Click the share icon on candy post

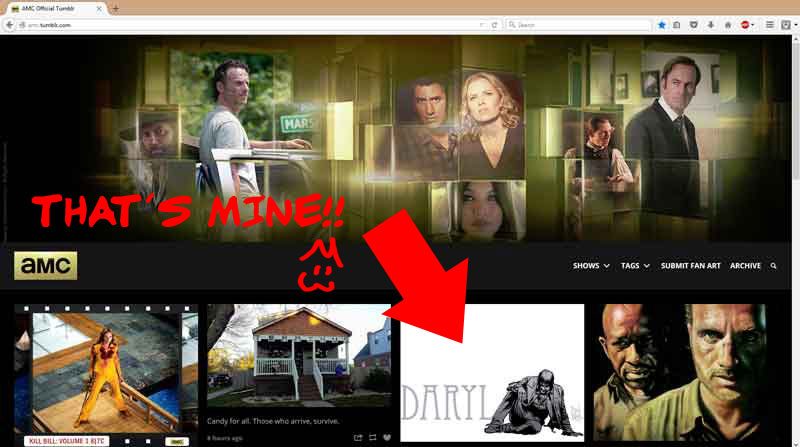pos(358,438)
